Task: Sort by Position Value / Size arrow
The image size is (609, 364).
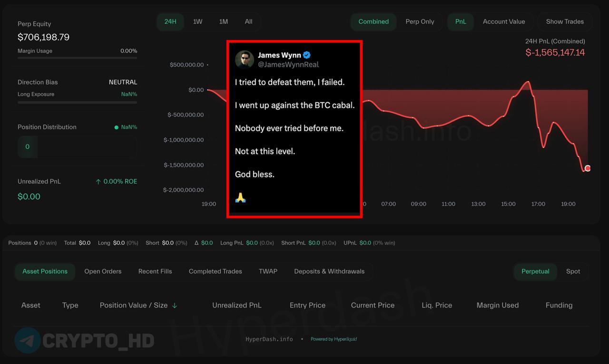Action: coord(175,306)
